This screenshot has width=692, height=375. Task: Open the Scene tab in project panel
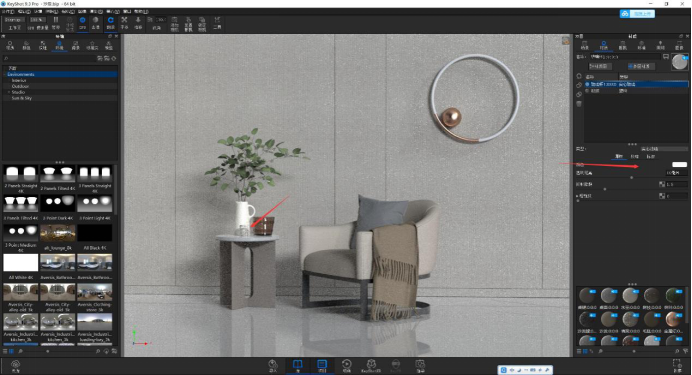pyautogui.click(x=585, y=45)
